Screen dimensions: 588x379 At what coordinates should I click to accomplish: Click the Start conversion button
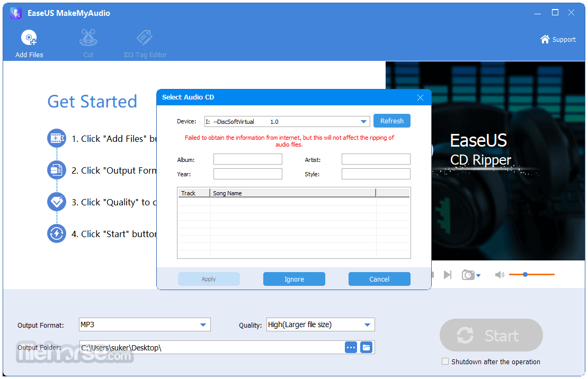(x=491, y=335)
